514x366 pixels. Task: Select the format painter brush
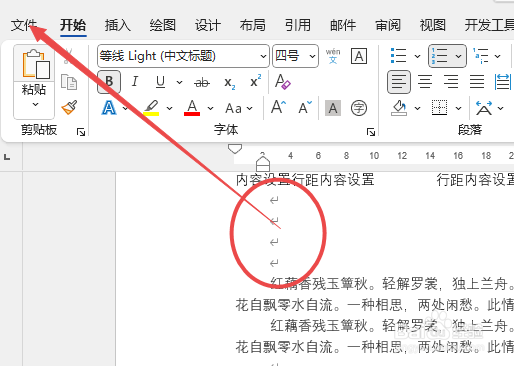69,108
